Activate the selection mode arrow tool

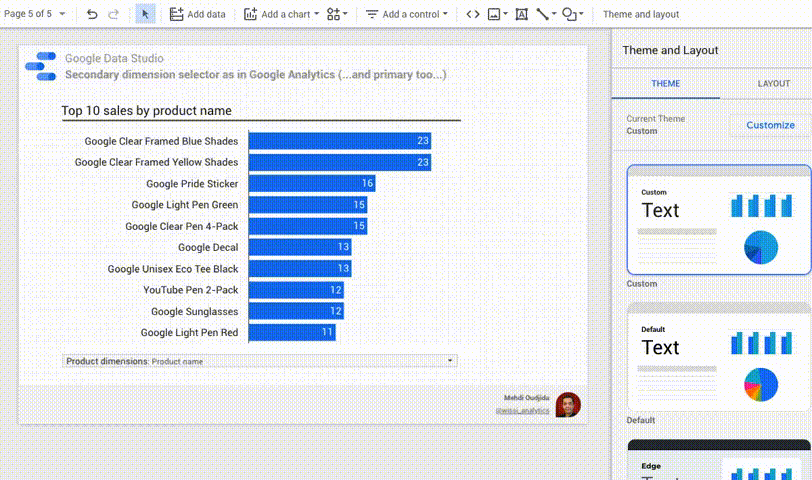point(145,14)
